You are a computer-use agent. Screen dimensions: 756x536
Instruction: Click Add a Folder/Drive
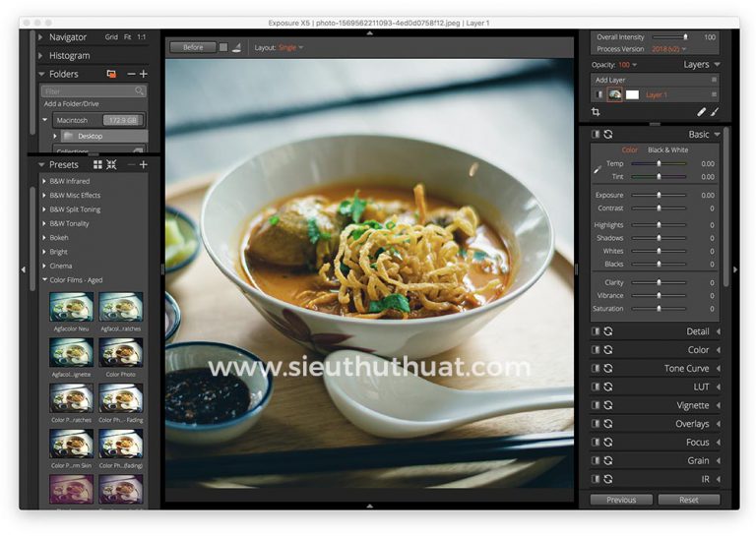tap(71, 104)
